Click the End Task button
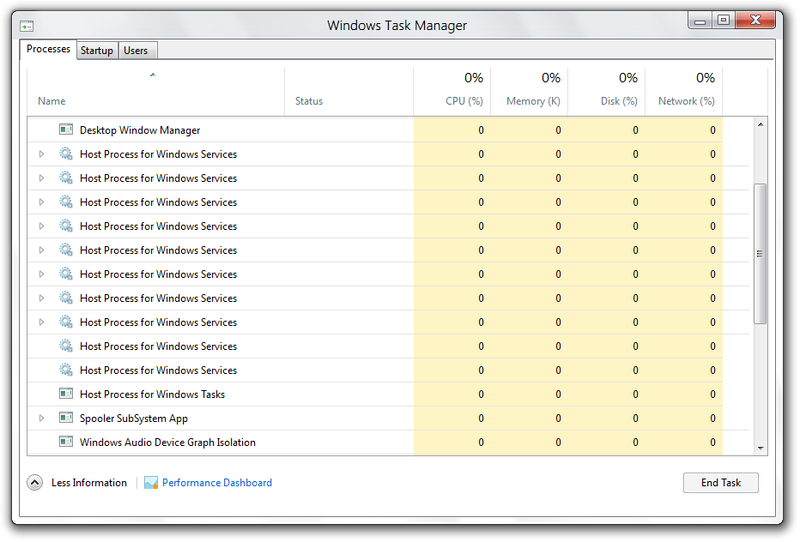Image resolution: width=800 pixels, height=542 pixels. tap(720, 482)
